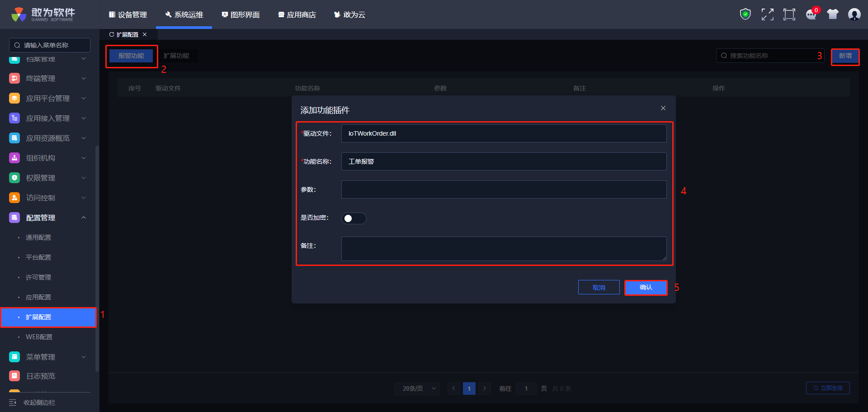Click the 终端管理 sidebar icon
This screenshot has width=868, height=412.
14,78
